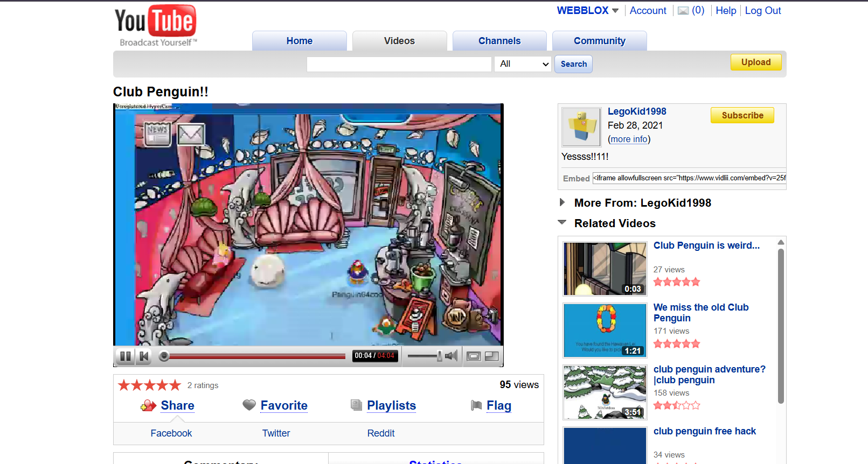Open 'Club Penguin is weird...' thumbnail
Screen dimensions: 868x464
click(605, 269)
